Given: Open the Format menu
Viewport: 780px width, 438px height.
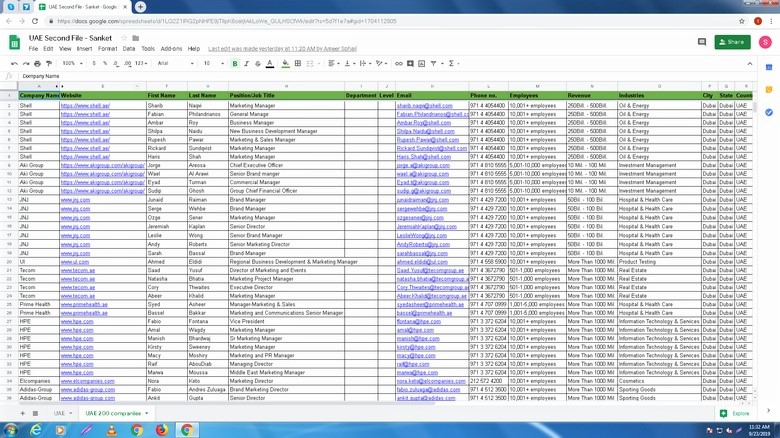Looking at the screenshot, I should (x=106, y=48).
